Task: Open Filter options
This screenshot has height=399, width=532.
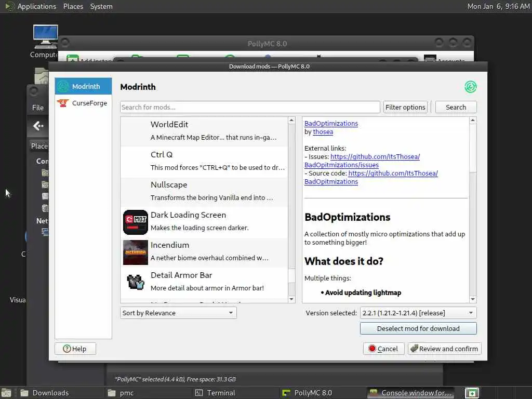Action: (405, 107)
